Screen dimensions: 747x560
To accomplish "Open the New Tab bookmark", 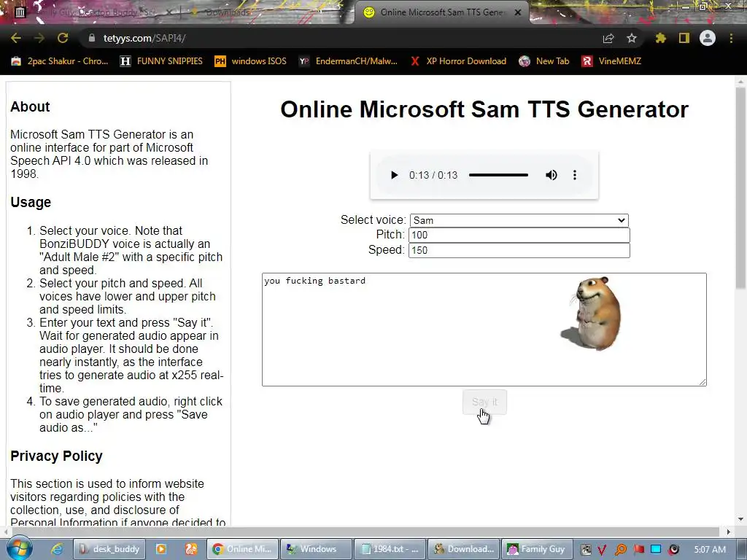I will tap(544, 61).
